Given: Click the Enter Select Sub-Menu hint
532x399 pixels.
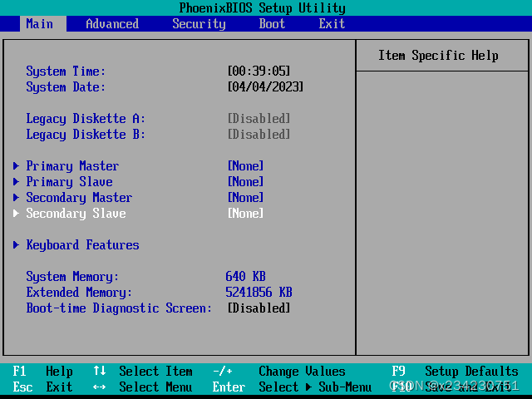Looking at the screenshot, I should pos(292,387).
